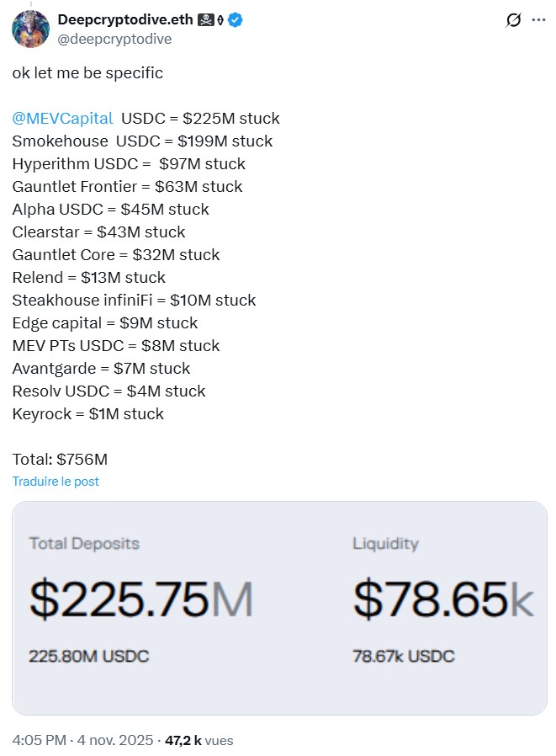Click the 'Total Deposits' label in the image
The height and width of the screenshot is (756, 556).
coord(84,544)
